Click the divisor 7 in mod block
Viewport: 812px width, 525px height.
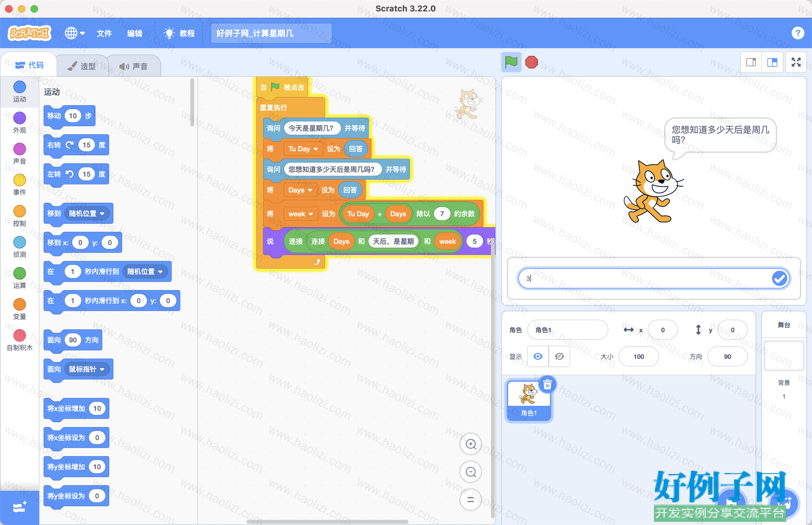tap(442, 214)
